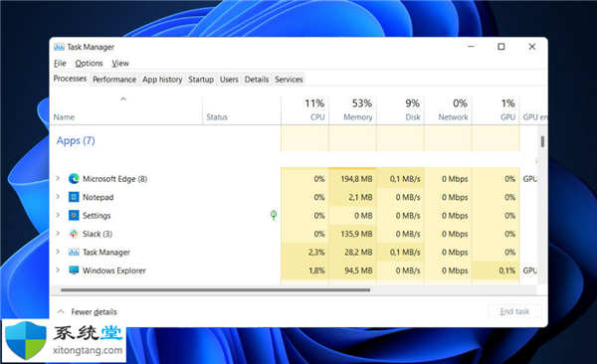The image size is (597, 364).
Task: Click the 2,1 MB memory cell
Action: point(352,197)
